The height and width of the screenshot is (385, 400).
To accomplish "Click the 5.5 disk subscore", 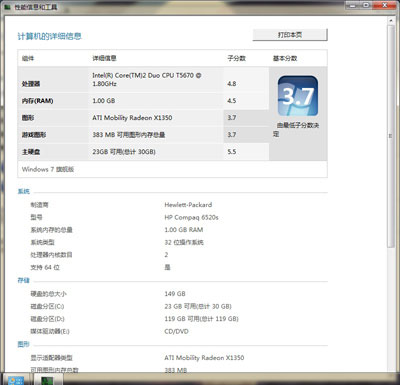I will point(232,152).
